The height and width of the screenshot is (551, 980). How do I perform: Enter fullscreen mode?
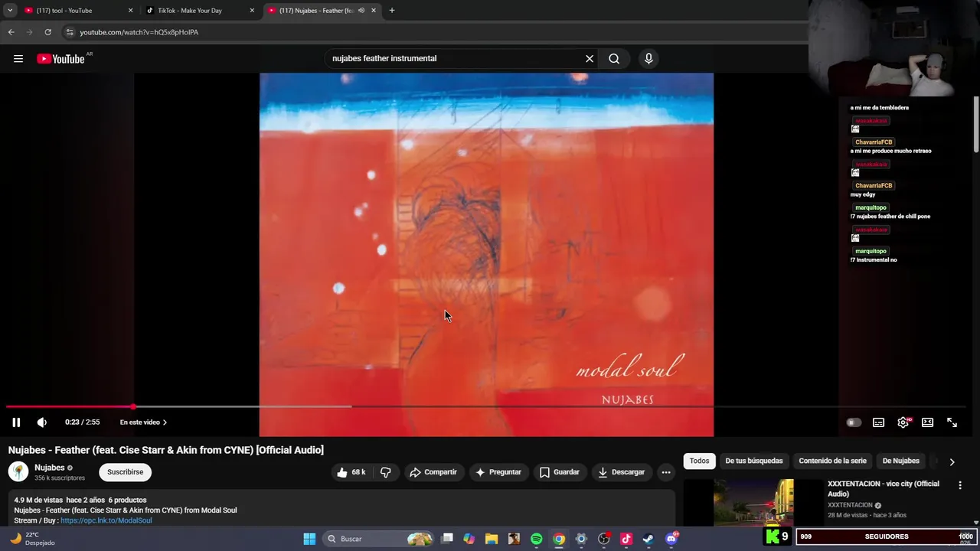952,422
